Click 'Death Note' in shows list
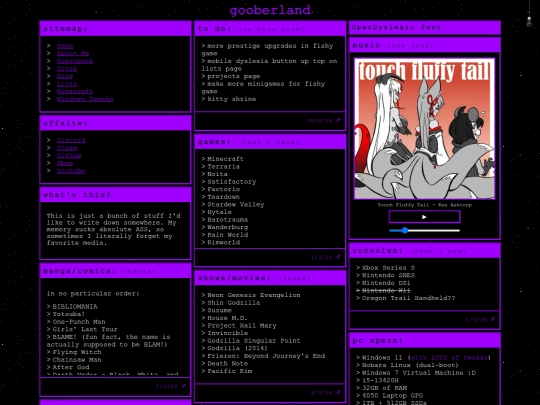The height and width of the screenshot is (405, 540). 227,363
